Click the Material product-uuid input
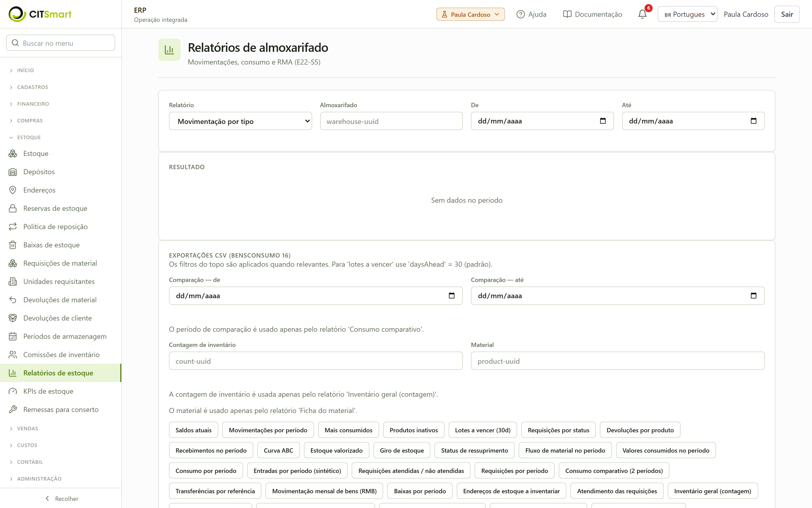Screen dimensions: 812x508 pyautogui.click(x=618, y=361)
